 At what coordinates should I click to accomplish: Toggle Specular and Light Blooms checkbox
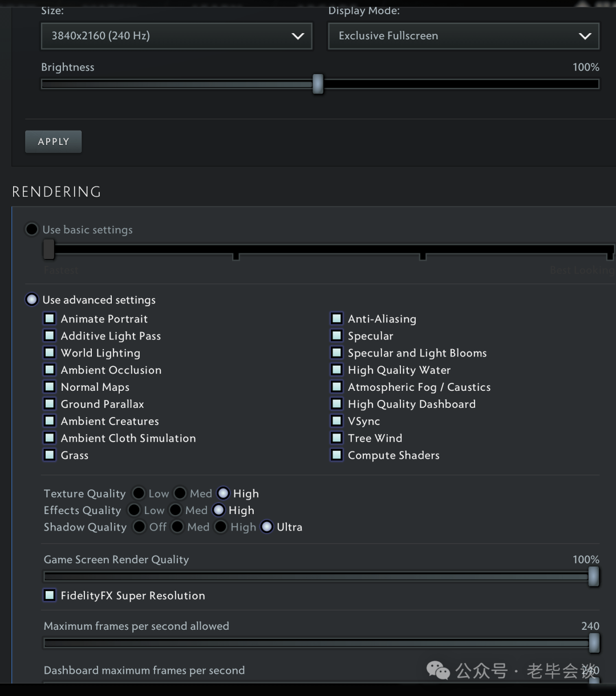coord(337,353)
